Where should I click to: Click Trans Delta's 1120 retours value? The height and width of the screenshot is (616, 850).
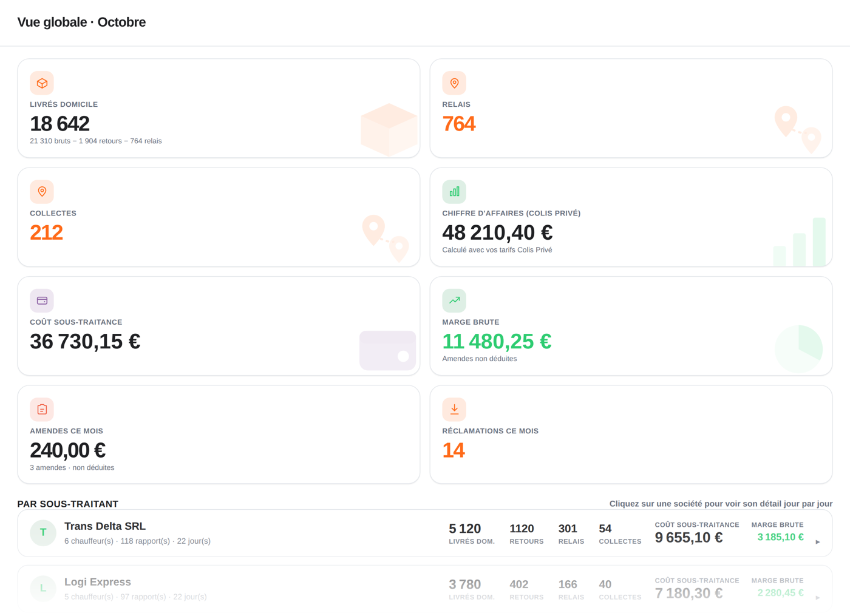click(522, 529)
